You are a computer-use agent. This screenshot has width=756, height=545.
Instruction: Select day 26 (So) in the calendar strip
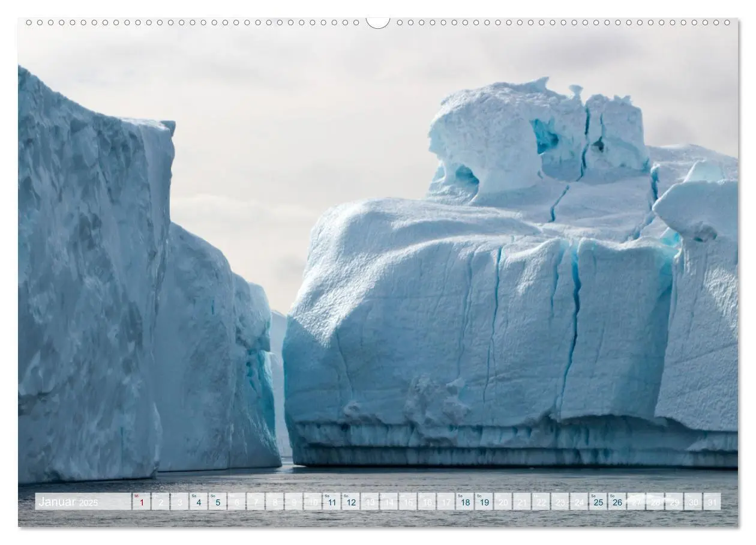617,502
